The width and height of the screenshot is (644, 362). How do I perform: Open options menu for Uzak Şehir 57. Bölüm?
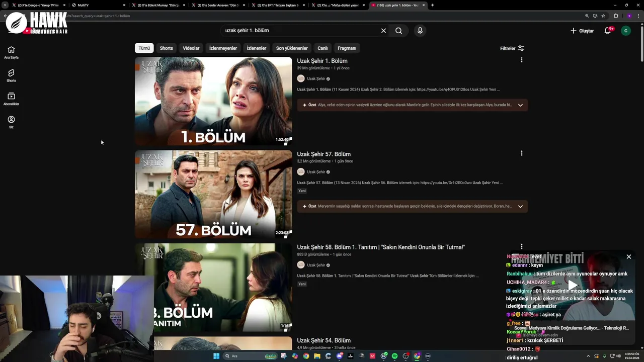521,153
